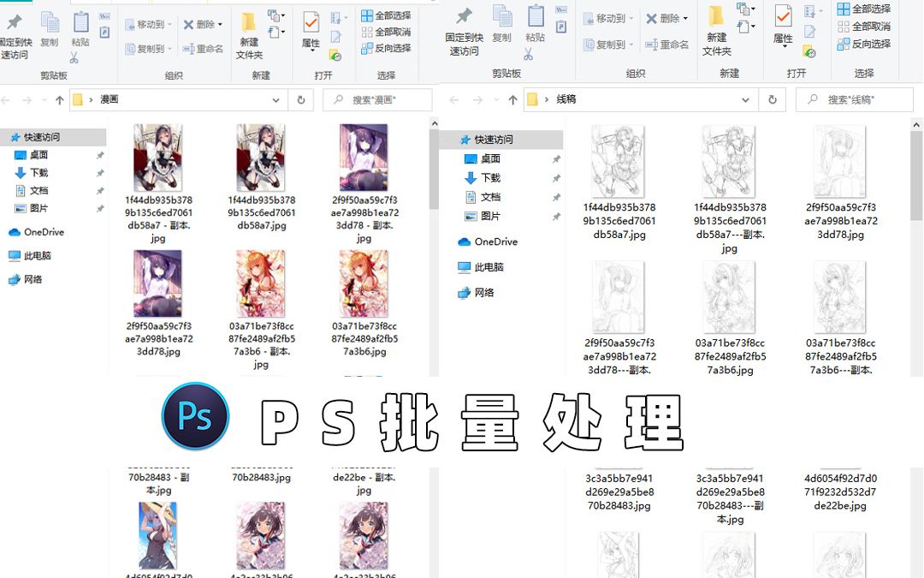
Task: Select 1f44db935b378...db58a7.jpg thumbnail in 漫画 window
Action: [261, 158]
